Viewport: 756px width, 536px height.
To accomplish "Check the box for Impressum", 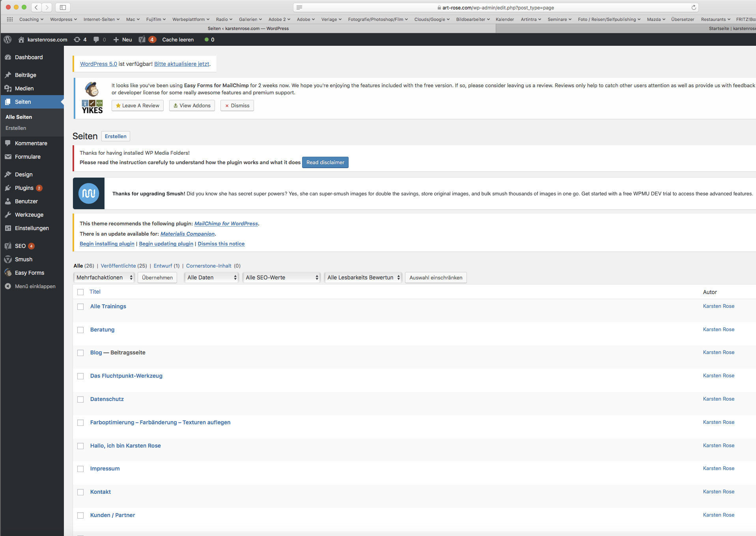I will click(x=80, y=469).
